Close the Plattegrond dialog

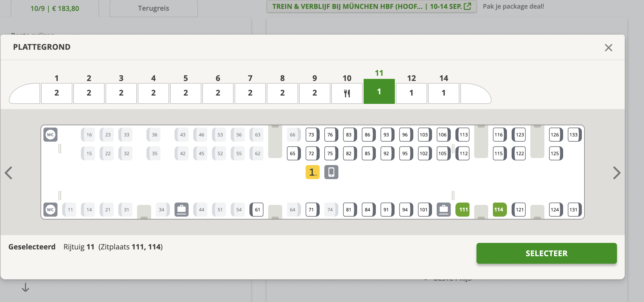608,48
